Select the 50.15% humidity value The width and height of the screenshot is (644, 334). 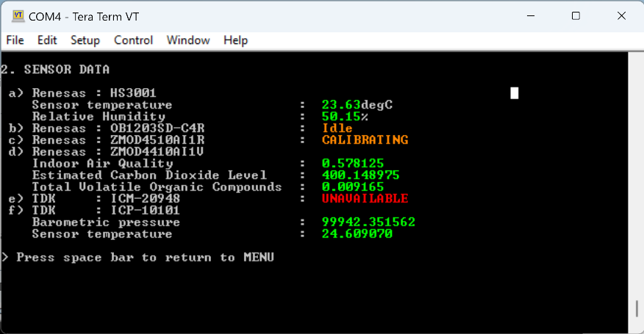[x=345, y=117]
